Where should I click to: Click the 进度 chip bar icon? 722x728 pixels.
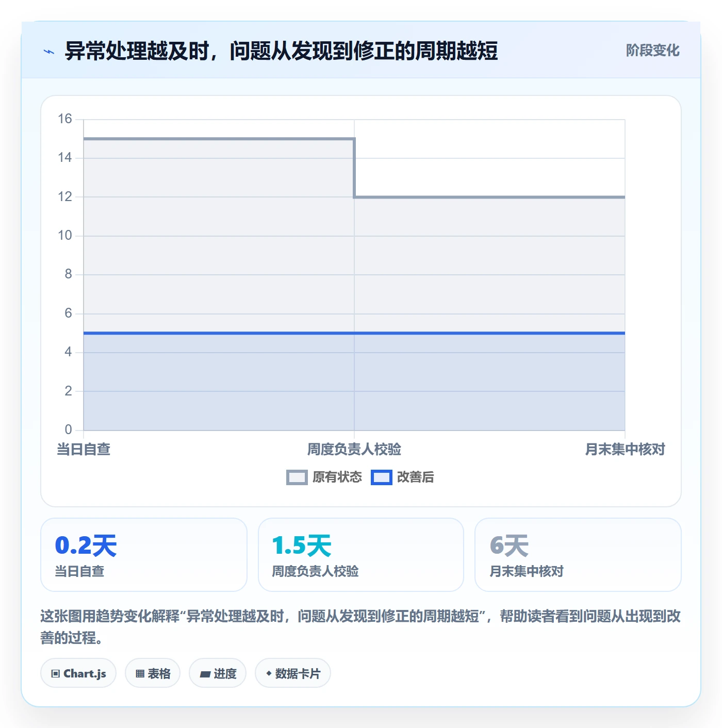pyautogui.click(x=205, y=674)
